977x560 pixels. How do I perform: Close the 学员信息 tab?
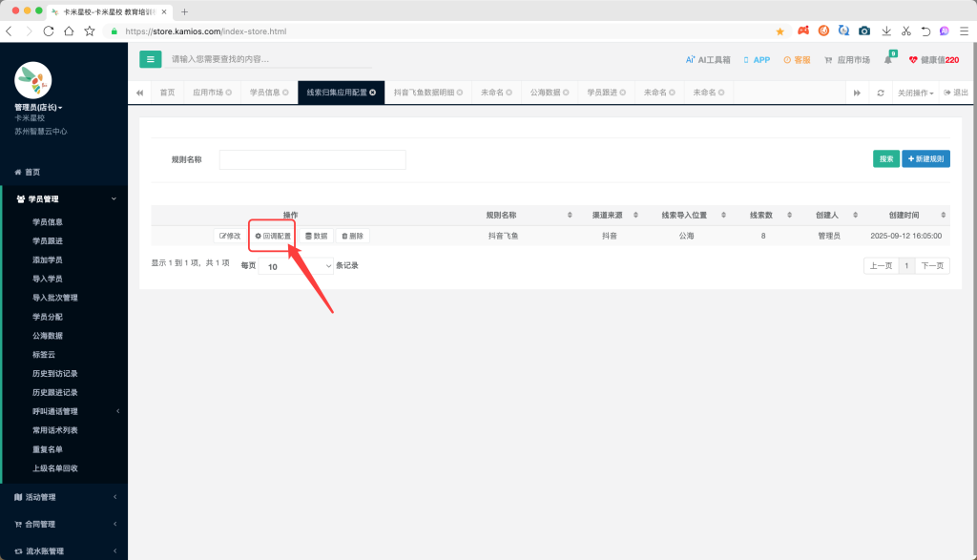tap(285, 93)
